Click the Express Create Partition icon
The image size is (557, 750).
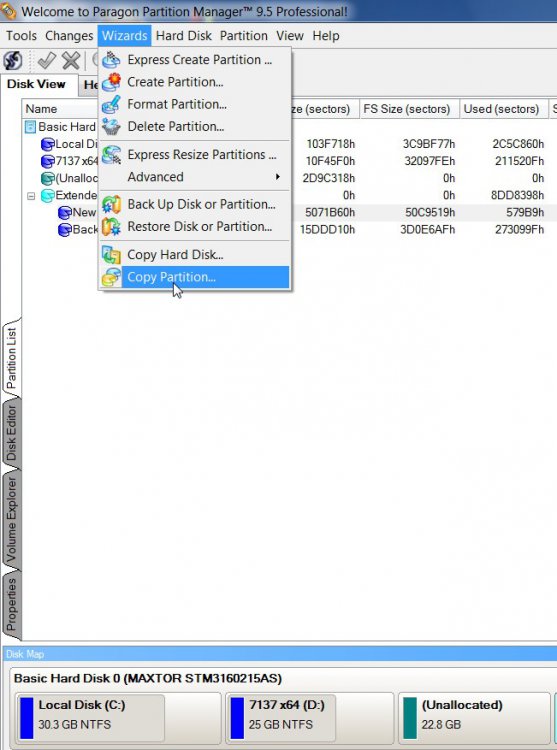point(111,60)
